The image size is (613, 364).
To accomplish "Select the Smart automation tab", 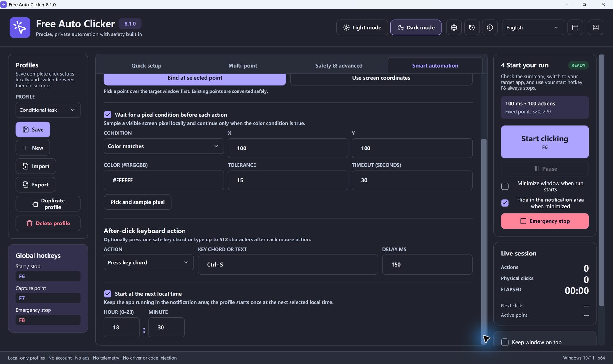I will pyautogui.click(x=435, y=66).
